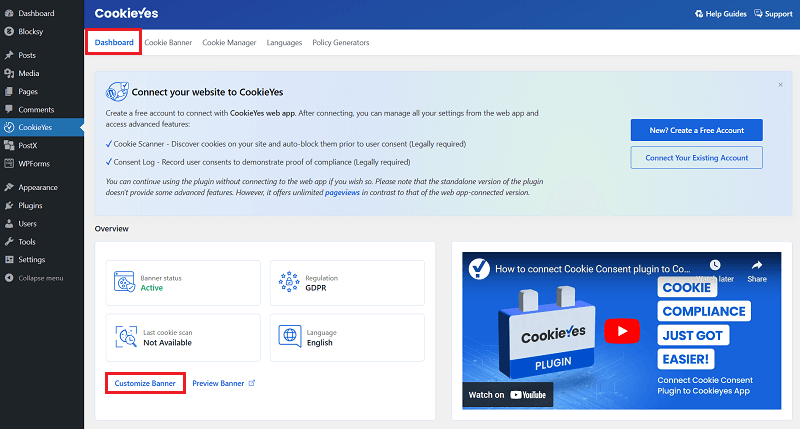The height and width of the screenshot is (429, 800).
Task: Click the Help Guides link text
Action: point(726,14)
